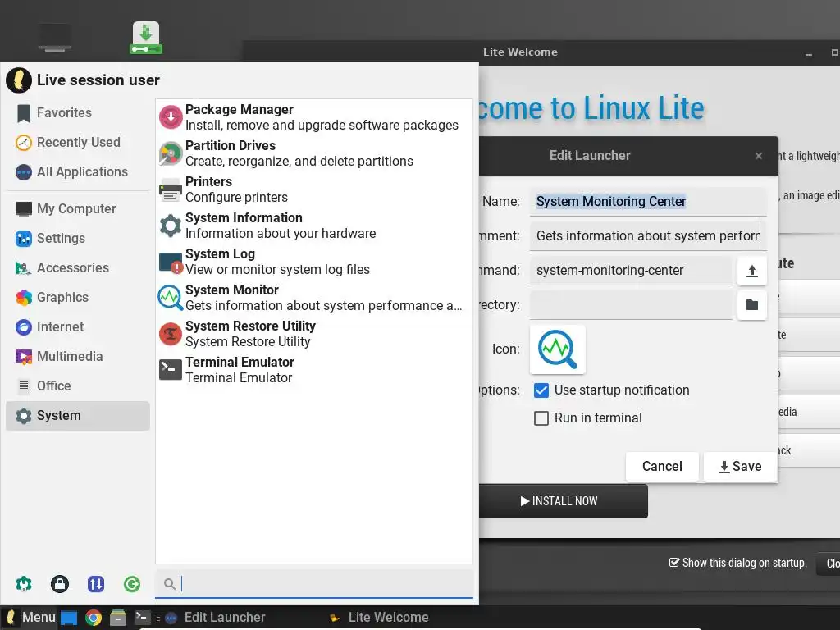Click Cancel in Edit Launcher dialog
Viewport: 840px width, 630px height.
[x=662, y=467]
